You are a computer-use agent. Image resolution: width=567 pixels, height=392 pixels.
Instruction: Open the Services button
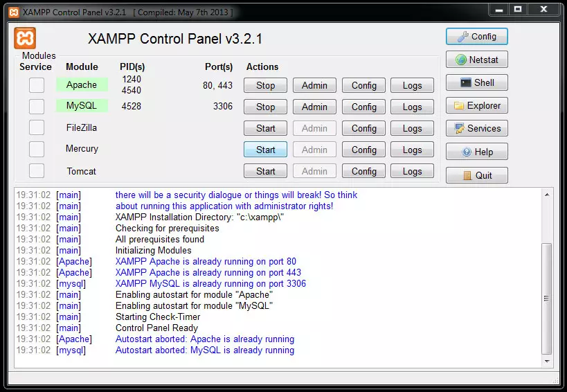[x=476, y=128]
